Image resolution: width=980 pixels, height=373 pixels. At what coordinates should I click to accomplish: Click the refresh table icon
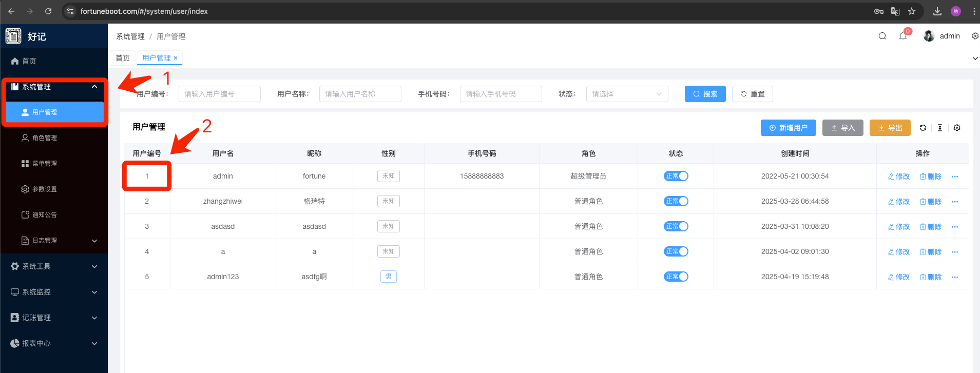[x=923, y=128]
